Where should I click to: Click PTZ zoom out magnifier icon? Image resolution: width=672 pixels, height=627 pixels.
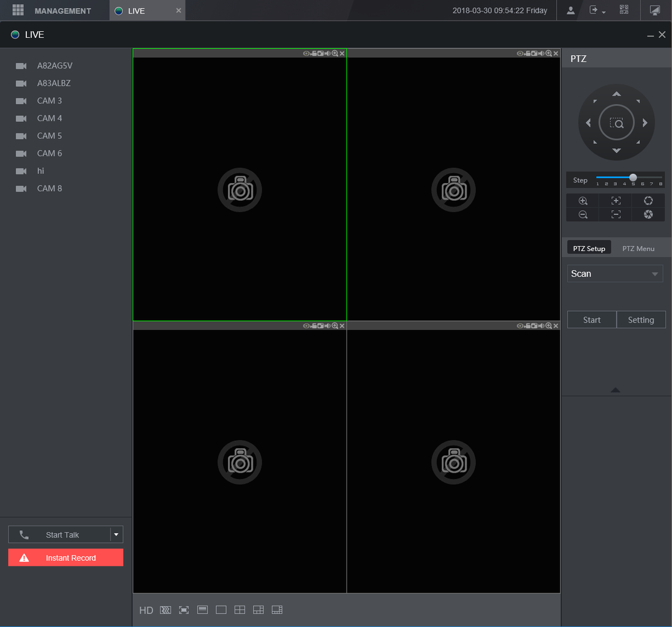coord(583,214)
